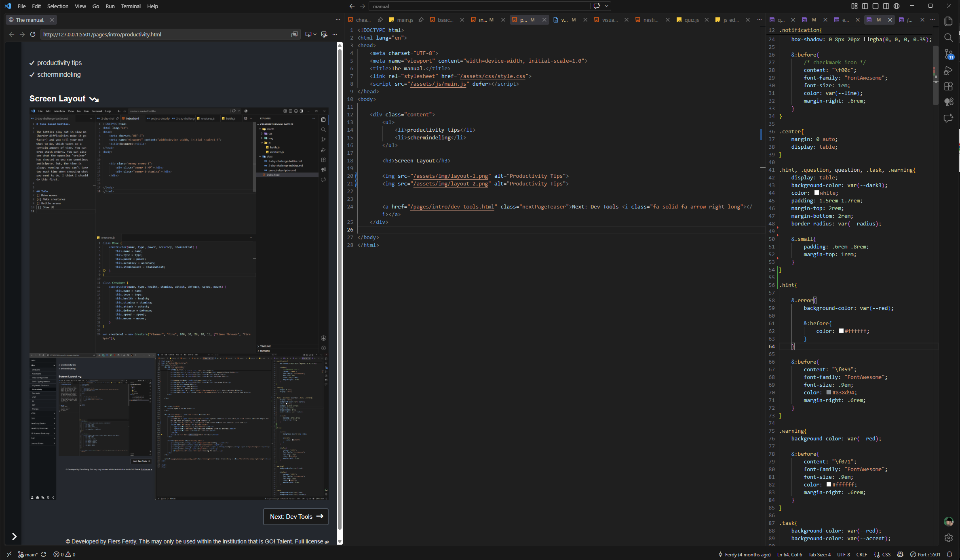Go forward in the browser preview
The height and width of the screenshot is (560, 960).
22,34
